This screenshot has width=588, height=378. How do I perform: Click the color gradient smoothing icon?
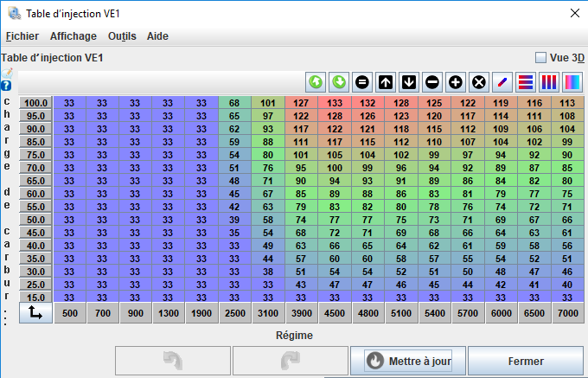pos(572,82)
